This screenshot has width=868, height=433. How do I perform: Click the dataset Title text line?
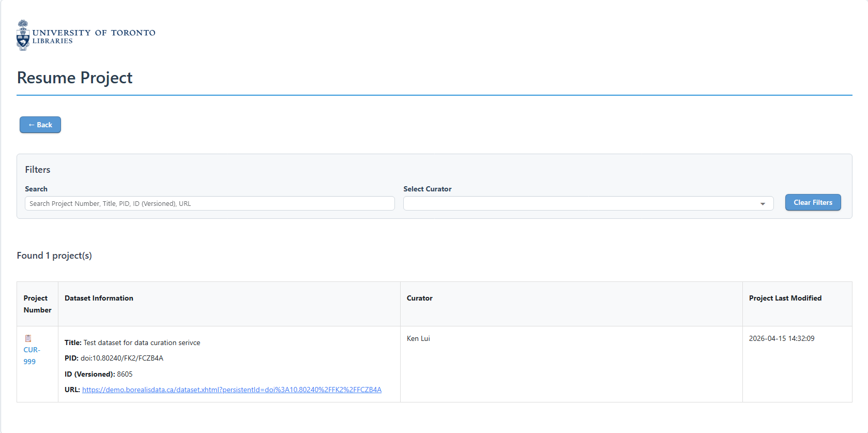click(x=132, y=342)
